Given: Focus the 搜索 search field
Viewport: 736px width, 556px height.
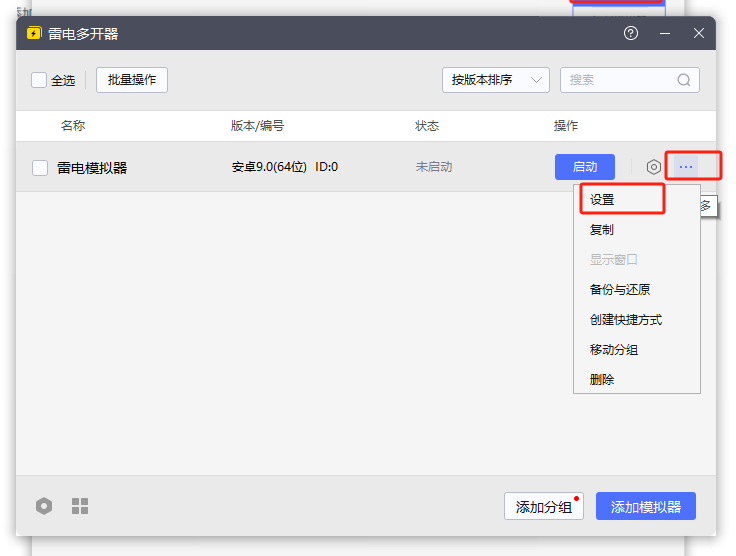Looking at the screenshot, I should (629, 80).
